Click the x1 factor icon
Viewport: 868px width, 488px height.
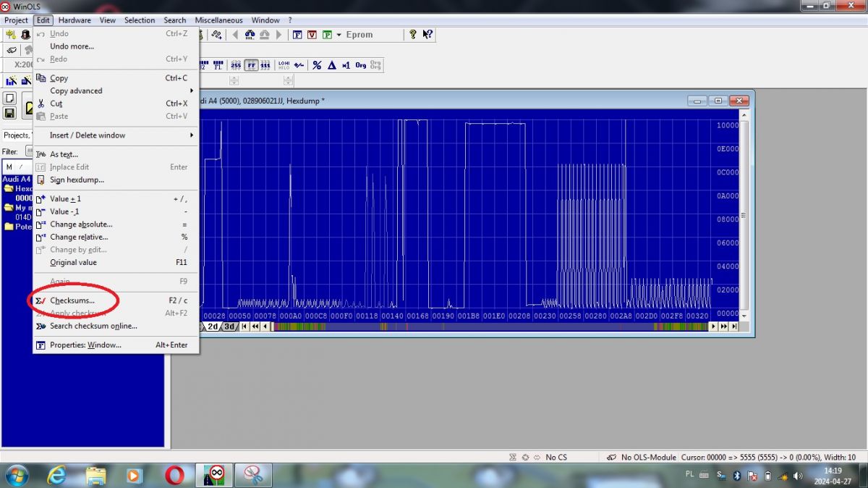tap(346, 65)
